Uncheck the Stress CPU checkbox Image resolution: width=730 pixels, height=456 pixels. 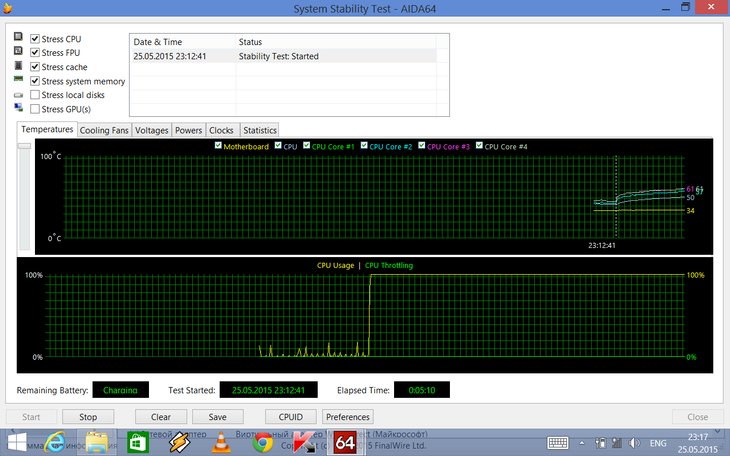35,39
